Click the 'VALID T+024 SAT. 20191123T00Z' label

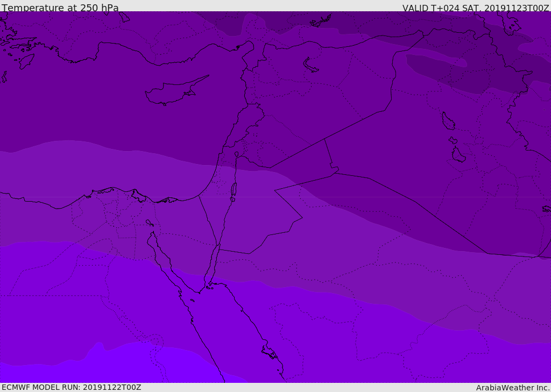(476, 8)
